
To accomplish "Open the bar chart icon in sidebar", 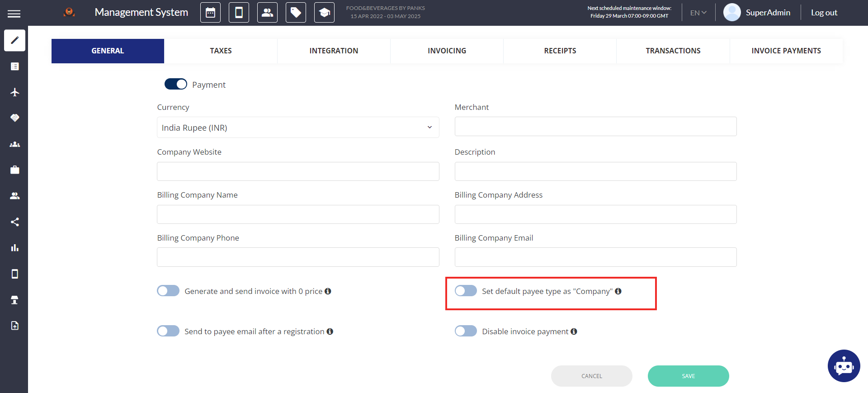I will (x=14, y=248).
